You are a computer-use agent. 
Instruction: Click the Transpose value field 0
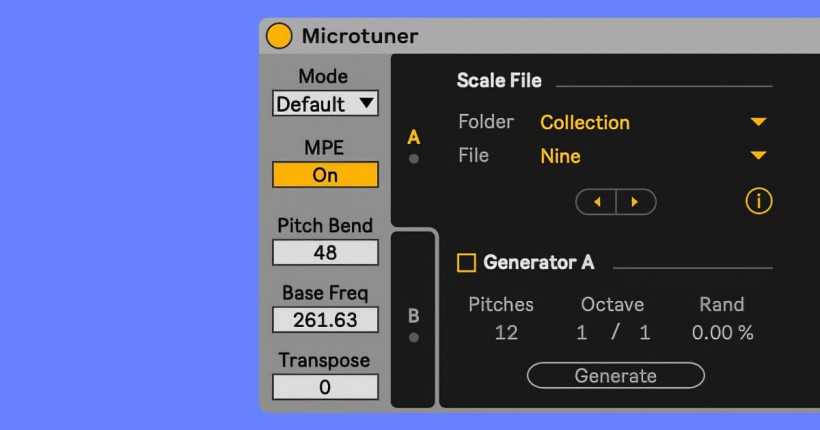coord(325,387)
